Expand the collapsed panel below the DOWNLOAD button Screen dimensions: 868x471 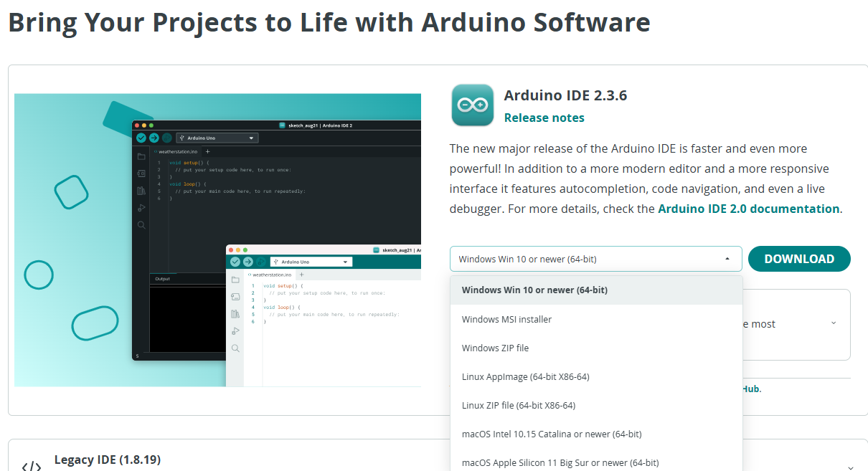click(833, 323)
